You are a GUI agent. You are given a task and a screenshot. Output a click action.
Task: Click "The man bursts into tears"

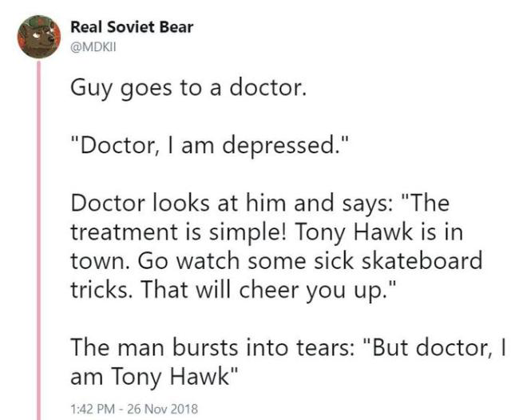[212, 347]
